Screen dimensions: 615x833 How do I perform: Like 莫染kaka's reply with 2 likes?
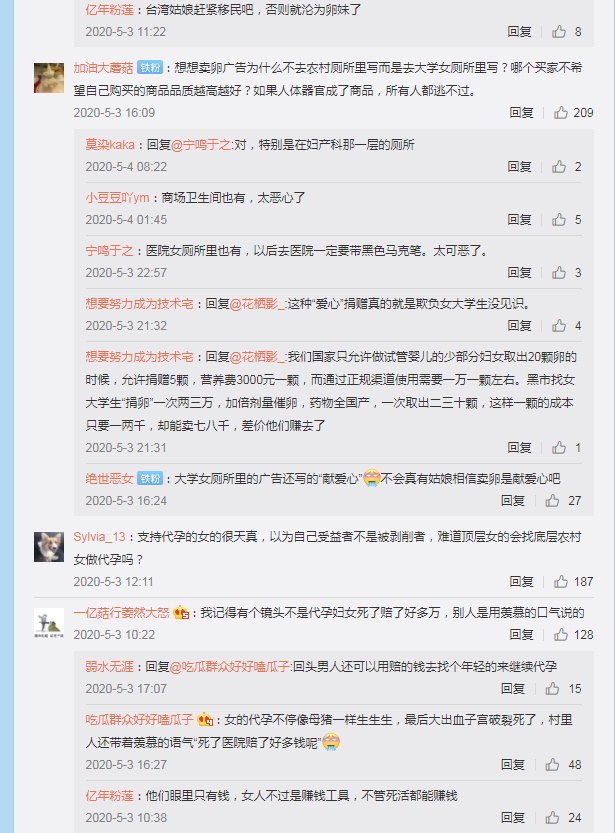pos(559,167)
